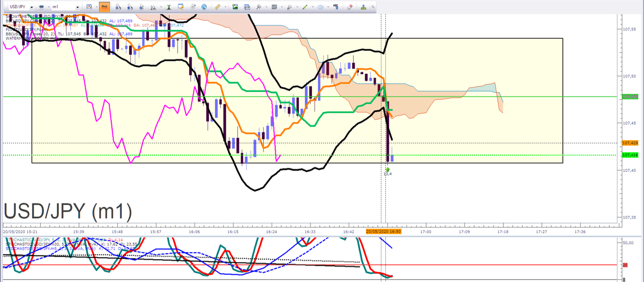
Task: Click the 50,00 stochastic axis label
Action: (628, 242)
